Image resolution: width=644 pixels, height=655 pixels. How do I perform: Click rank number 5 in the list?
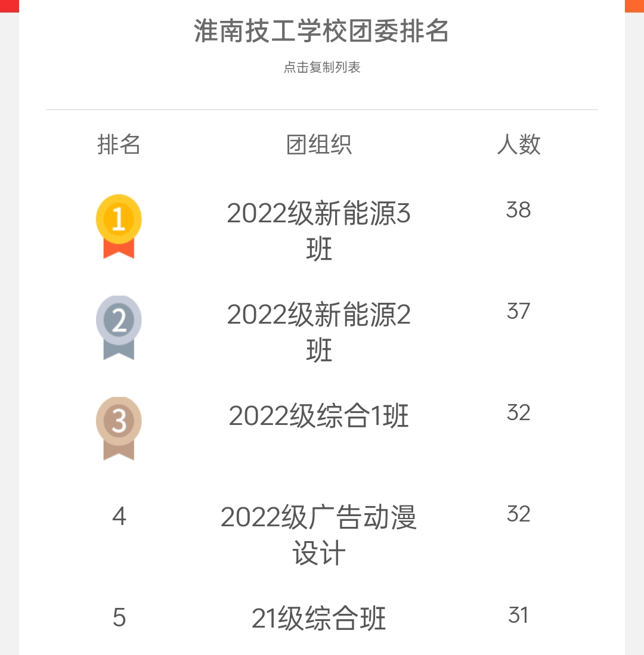119,617
